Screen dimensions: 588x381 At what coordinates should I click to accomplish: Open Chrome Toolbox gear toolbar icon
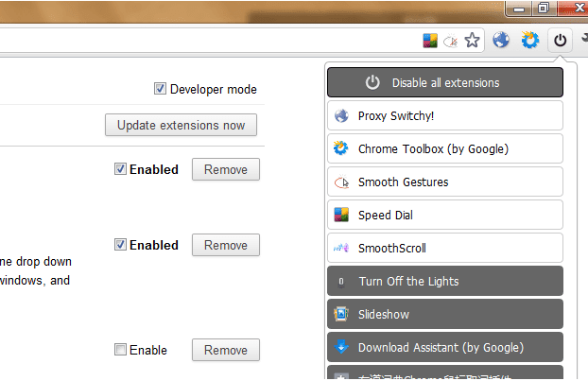[530, 40]
